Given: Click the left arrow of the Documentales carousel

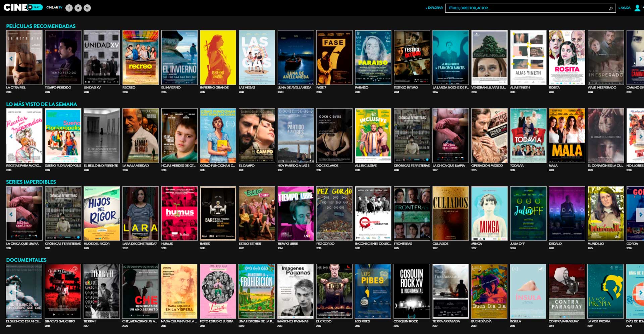Looking at the screenshot, I should click(11, 291).
